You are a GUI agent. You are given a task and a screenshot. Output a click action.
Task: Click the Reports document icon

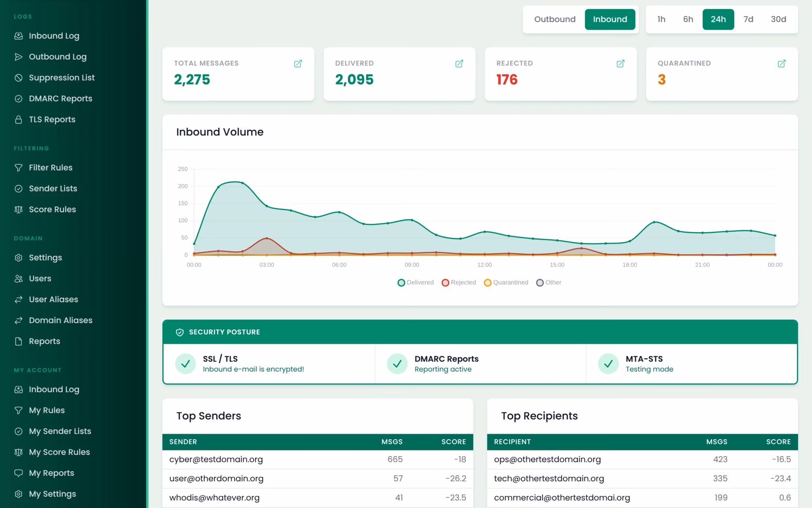(18, 341)
